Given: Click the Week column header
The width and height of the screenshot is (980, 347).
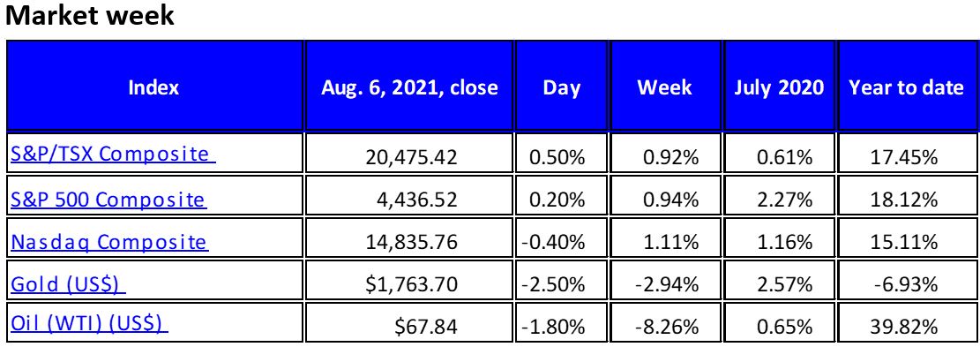Looking at the screenshot, I should point(664,87).
